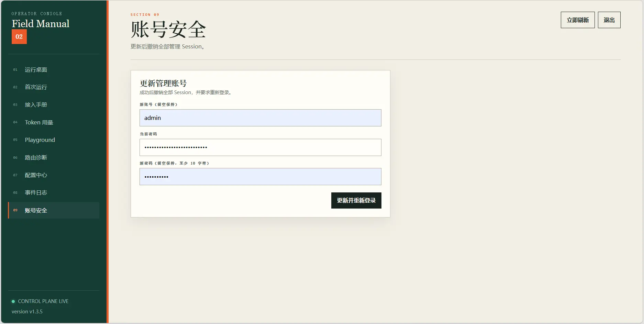Click the 立即刷新 button

578,20
